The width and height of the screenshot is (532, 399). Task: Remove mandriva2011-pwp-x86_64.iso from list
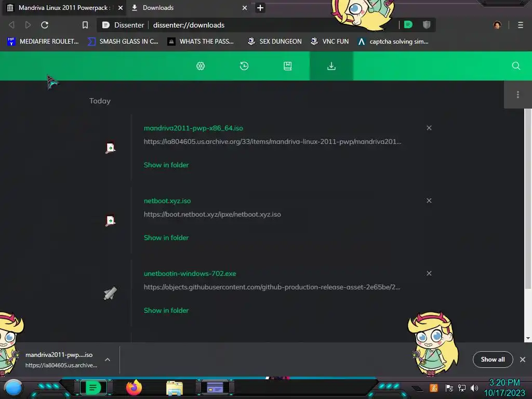pos(429,128)
